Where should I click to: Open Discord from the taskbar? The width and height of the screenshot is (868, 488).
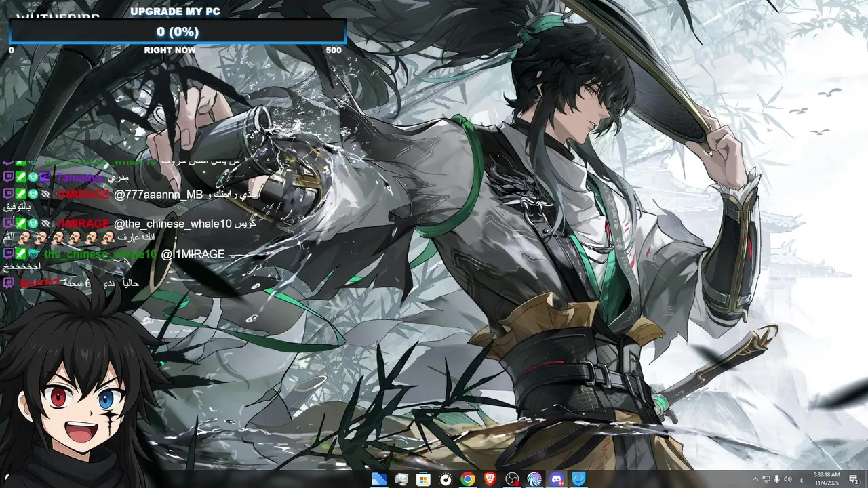point(557,479)
